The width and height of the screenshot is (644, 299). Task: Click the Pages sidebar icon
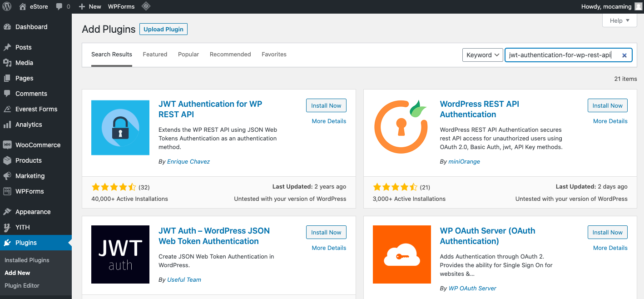pyautogui.click(x=7, y=78)
